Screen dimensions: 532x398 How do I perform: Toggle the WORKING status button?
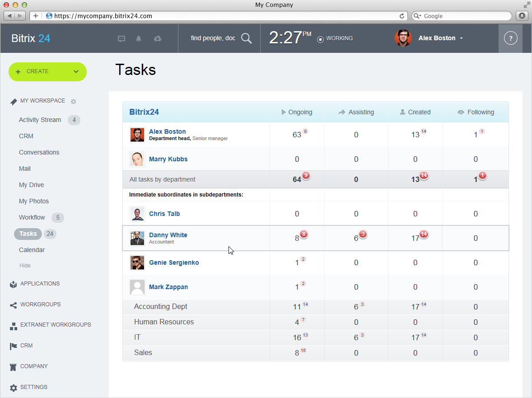tap(335, 38)
